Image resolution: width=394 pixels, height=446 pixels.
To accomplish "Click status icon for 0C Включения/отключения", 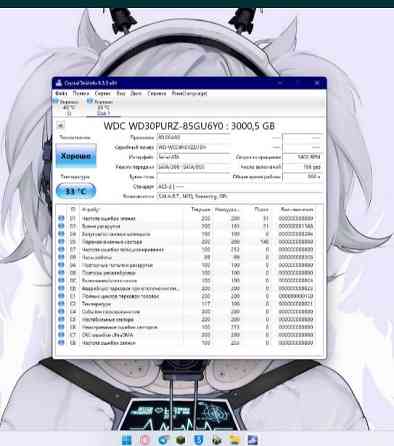I will pos(61,281).
